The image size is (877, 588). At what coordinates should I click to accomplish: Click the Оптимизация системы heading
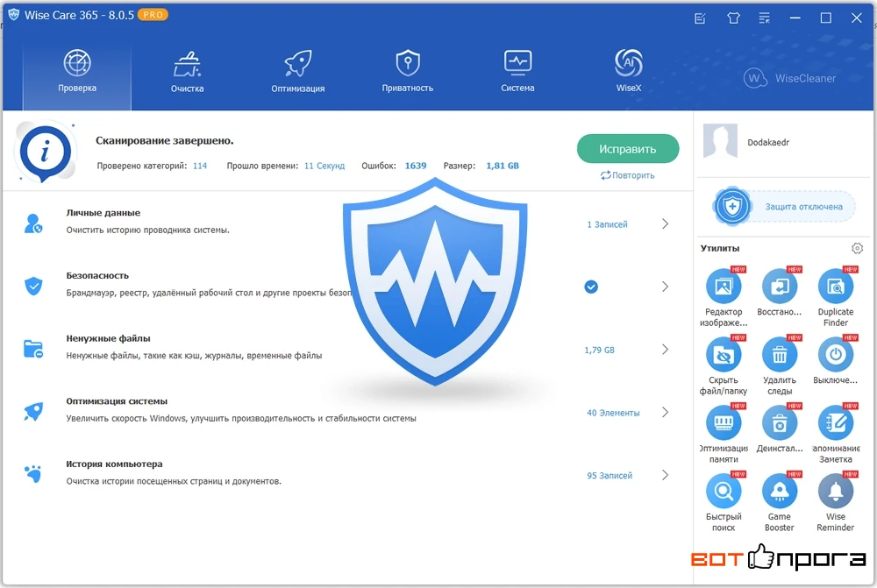point(117,400)
